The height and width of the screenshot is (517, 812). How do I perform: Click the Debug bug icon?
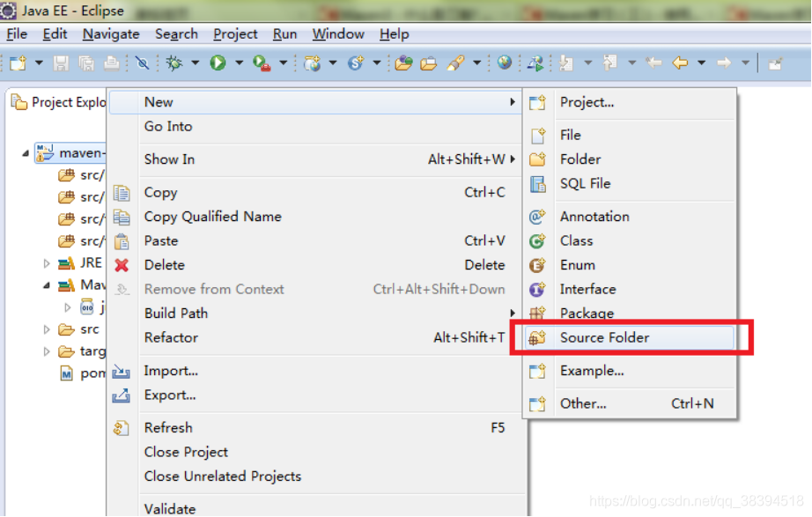click(x=174, y=63)
